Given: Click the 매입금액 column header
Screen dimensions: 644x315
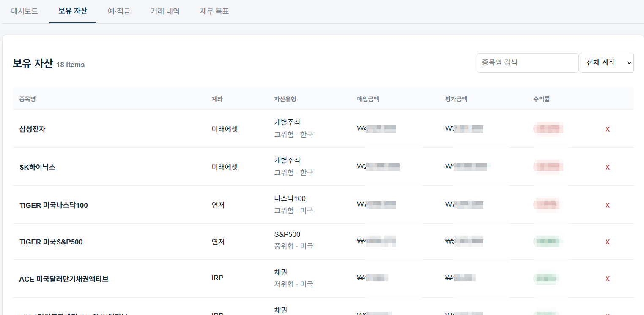Looking at the screenshot, I should [368, 99].
